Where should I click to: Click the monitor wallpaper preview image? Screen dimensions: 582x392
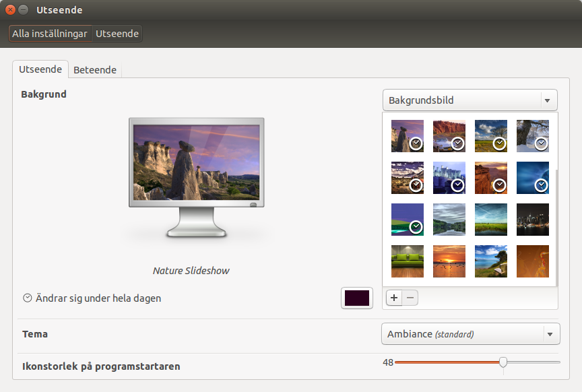[x=196, y=162]
